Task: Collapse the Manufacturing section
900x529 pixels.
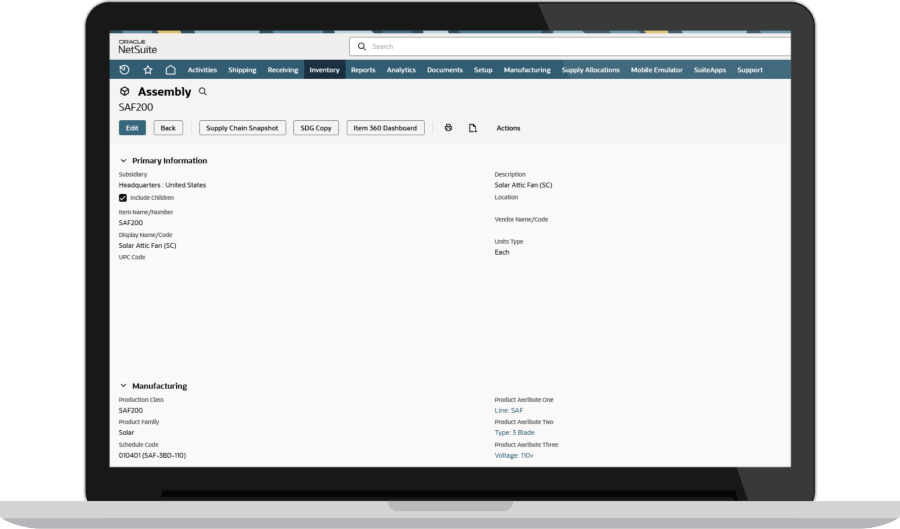Action: coord(123,386)
